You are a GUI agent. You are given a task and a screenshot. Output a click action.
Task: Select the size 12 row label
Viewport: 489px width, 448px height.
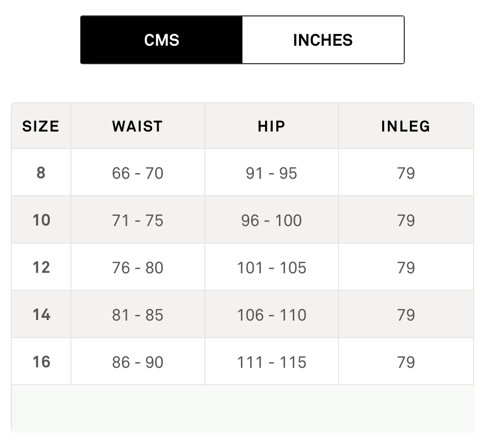41,268
